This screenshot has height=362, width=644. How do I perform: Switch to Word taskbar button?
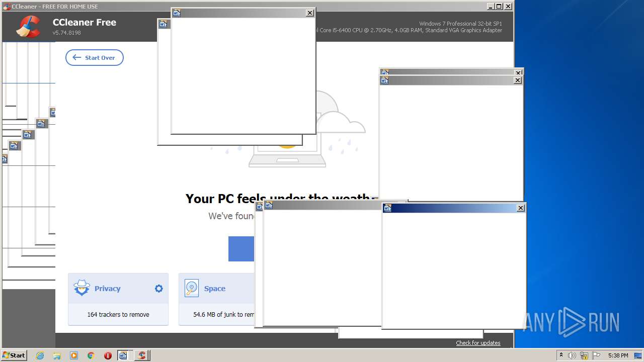pyautogui.click(x=124, y=355)
